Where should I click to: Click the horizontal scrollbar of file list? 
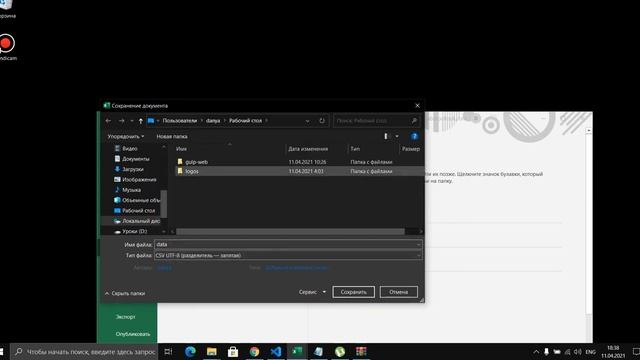290,231
